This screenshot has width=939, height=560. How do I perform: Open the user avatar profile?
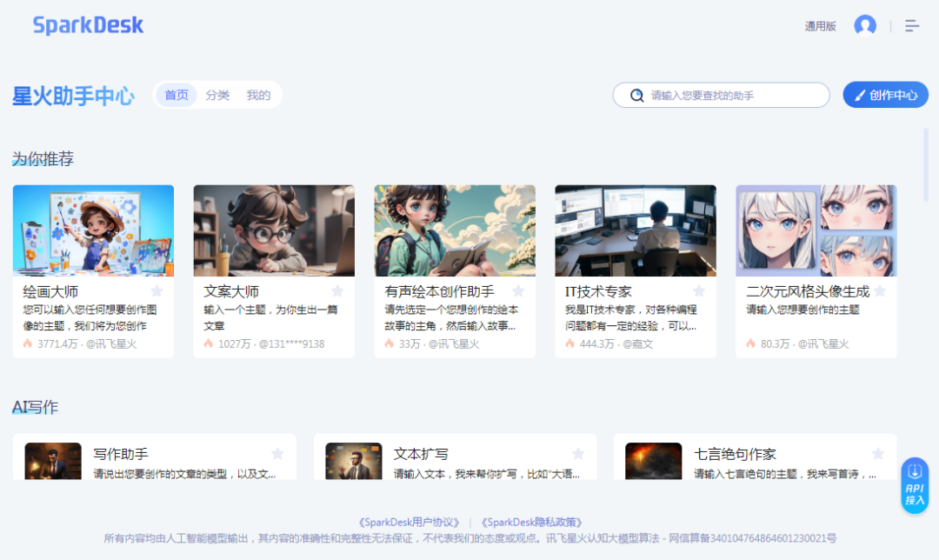point(865,26)
